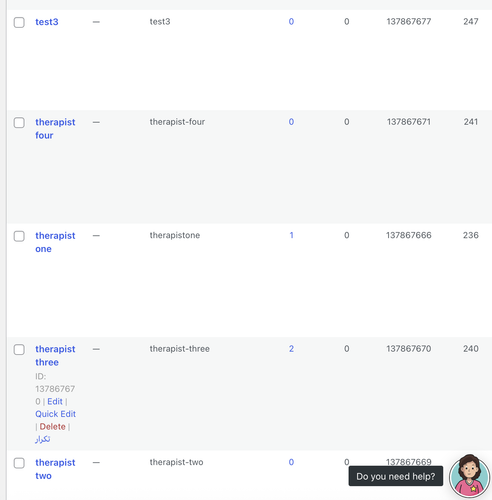492x500 pixels.
Task: Click the value 247
Action: pos(471,22)
